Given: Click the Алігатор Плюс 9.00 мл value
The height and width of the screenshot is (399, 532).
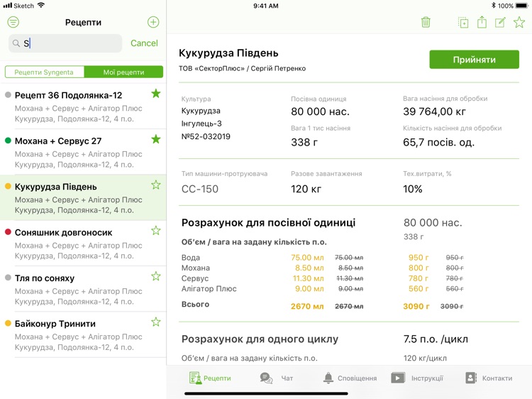Looking at the screenshot, I should tap(309, 289).
